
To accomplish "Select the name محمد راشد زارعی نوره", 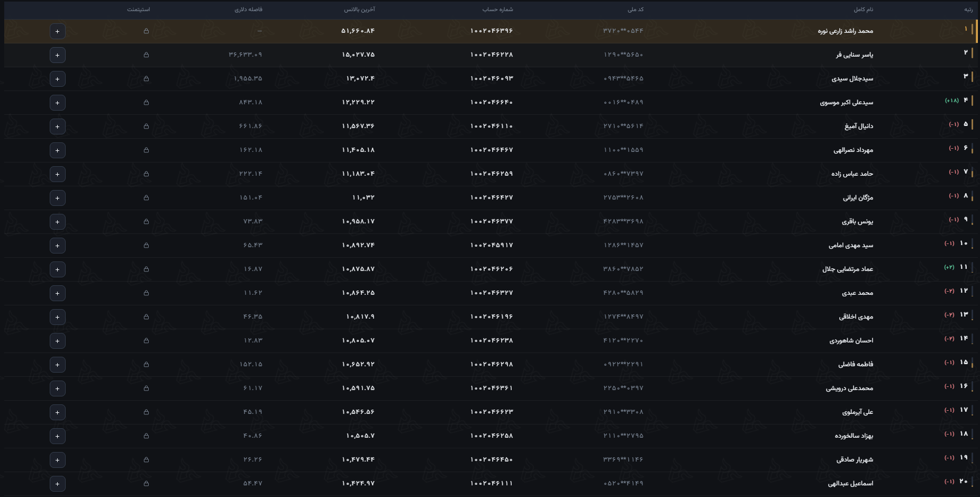I will click(x=845, y=31).
